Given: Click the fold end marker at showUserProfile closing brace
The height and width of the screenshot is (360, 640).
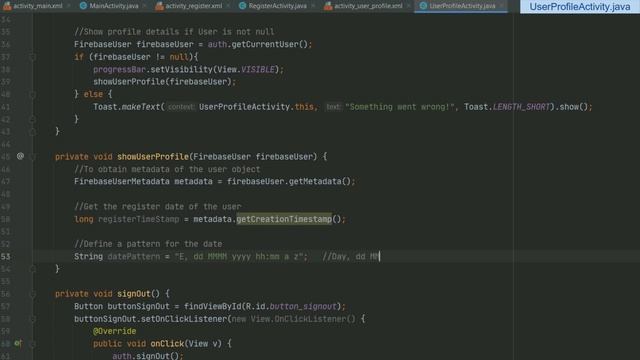Looking at the screenshot, I should (x=33, y=269).
